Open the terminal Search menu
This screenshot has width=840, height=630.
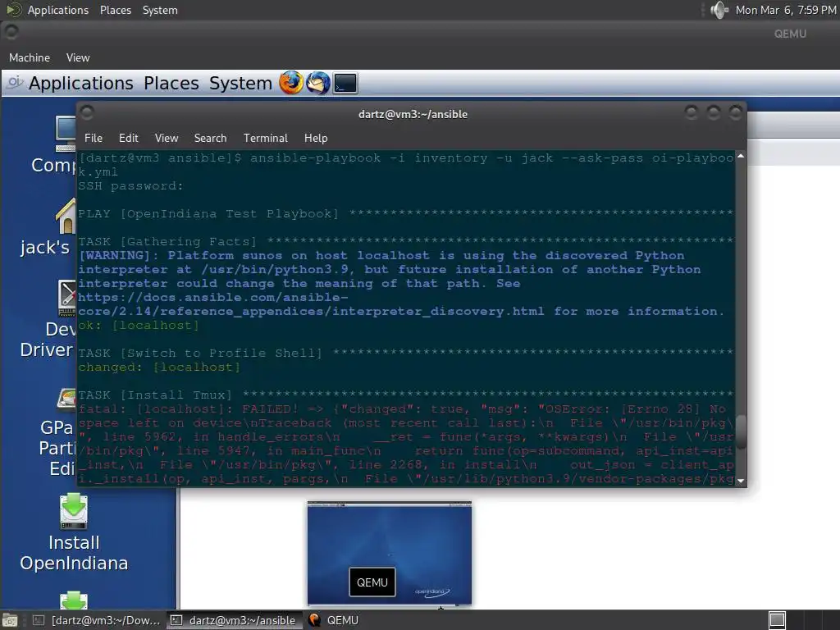coord(211,138)
